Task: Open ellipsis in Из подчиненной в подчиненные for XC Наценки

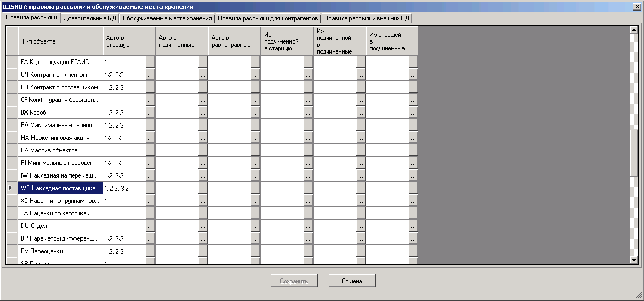Action: 361,201
